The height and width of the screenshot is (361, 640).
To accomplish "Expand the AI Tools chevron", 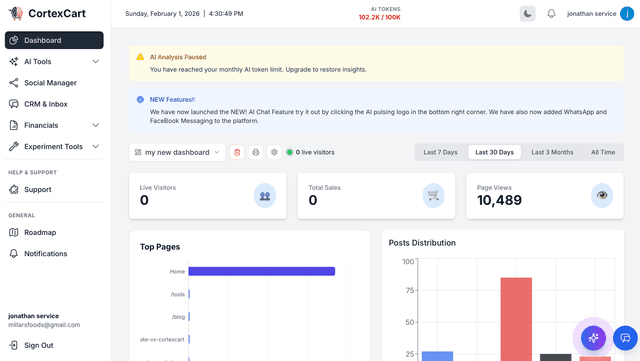I will [96, 62].
